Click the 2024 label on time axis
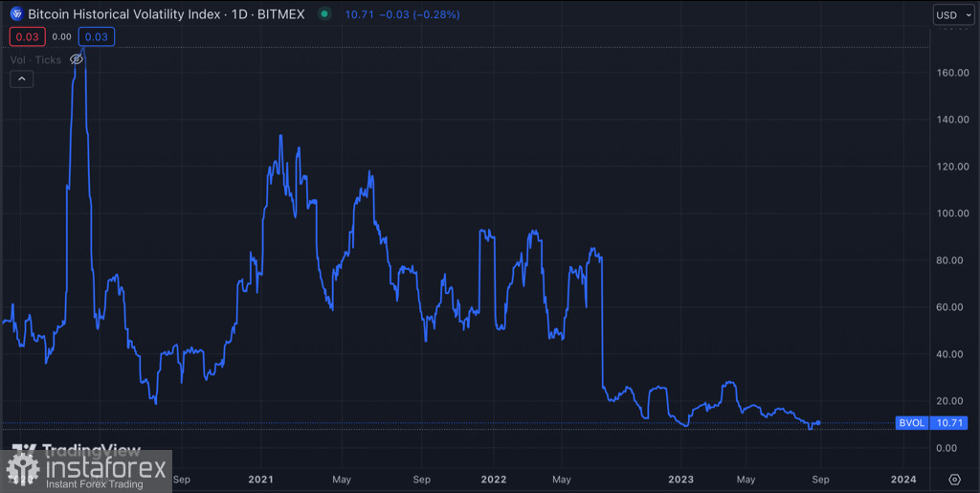This screenshot has height=493, width=980. tap(903, 480)
